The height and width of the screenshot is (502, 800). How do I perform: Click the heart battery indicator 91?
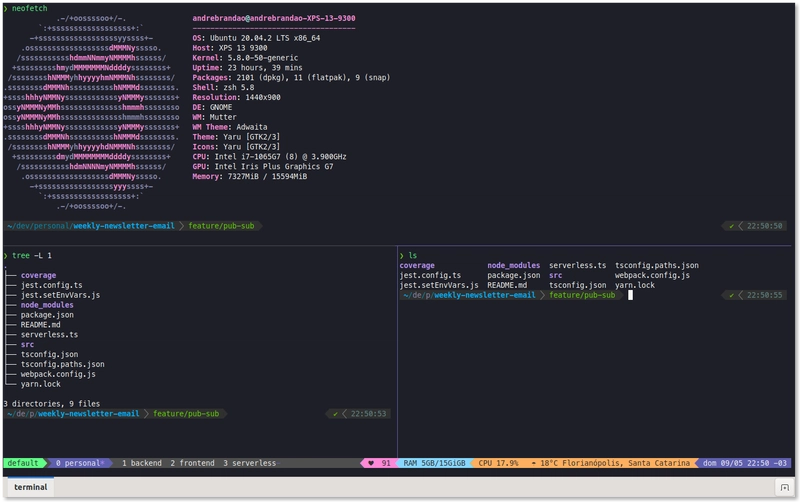pyautogui.click(x=379, y=463)
